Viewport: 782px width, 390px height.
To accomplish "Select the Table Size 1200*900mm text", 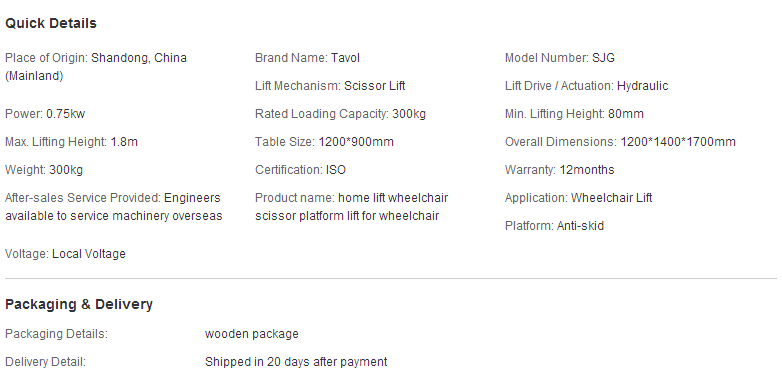I will pos(324,142).
